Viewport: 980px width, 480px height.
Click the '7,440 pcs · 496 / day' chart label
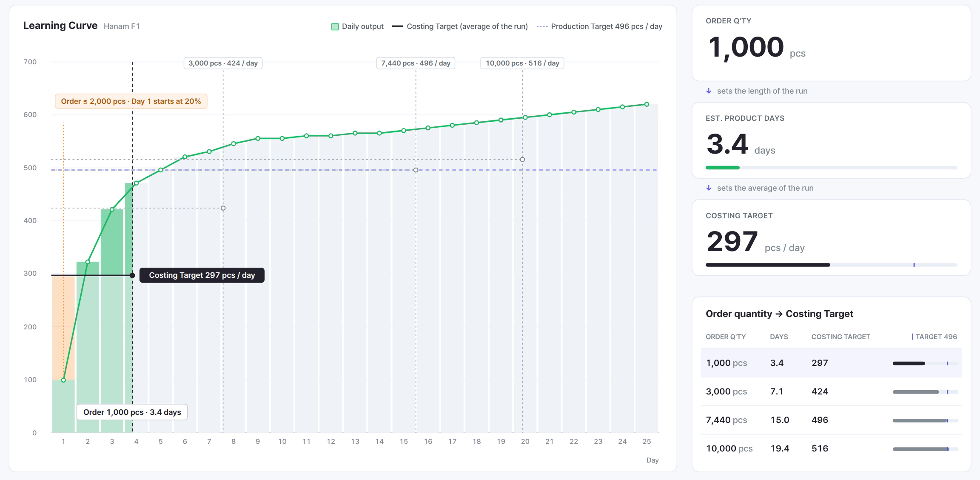(x=416, y=63)
